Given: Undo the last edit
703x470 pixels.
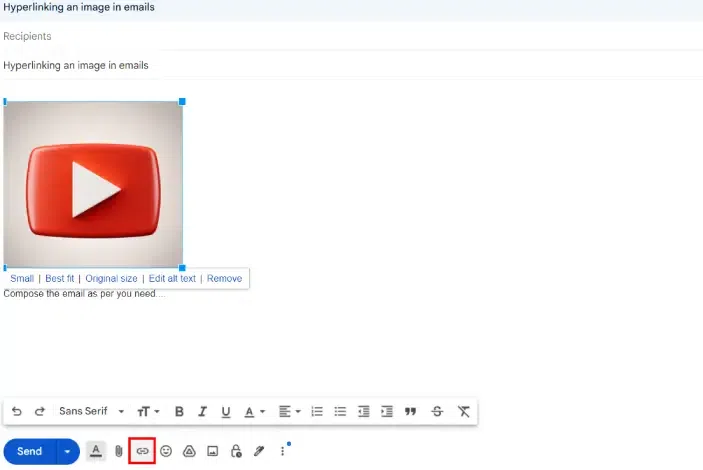Looking at the screenshot, I should [x=17, y=411].
